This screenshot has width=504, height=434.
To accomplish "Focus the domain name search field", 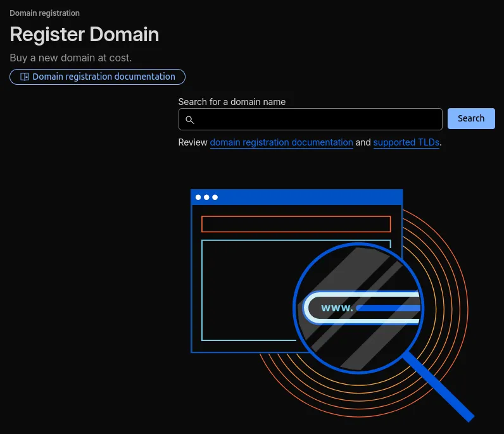I will (310, 119).
